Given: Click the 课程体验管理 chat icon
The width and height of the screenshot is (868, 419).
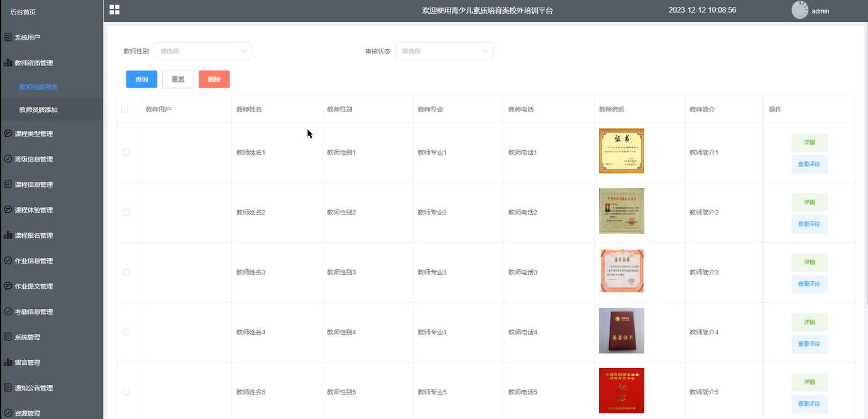Looking at the screenshot, I should (x=8, y=209).
